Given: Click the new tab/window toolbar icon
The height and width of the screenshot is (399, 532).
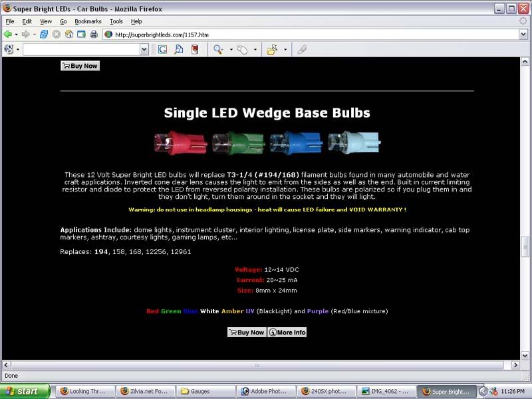Looking at the screenshot, I should tap(81, 35).
